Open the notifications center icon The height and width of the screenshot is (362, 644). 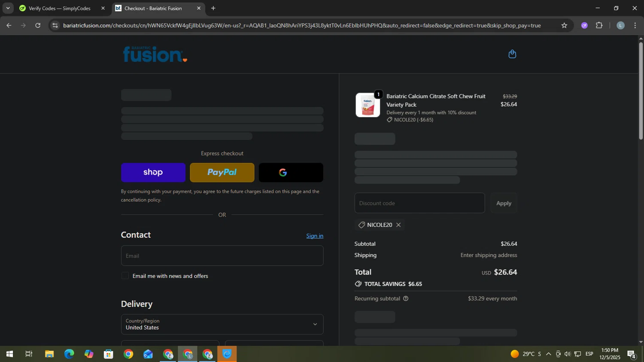(x=632, y=354)
